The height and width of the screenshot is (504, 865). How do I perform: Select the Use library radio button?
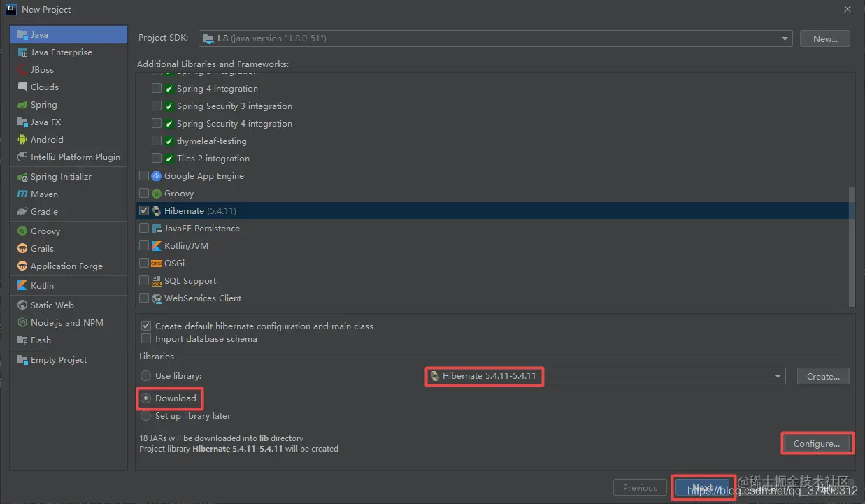coord(146,375)
